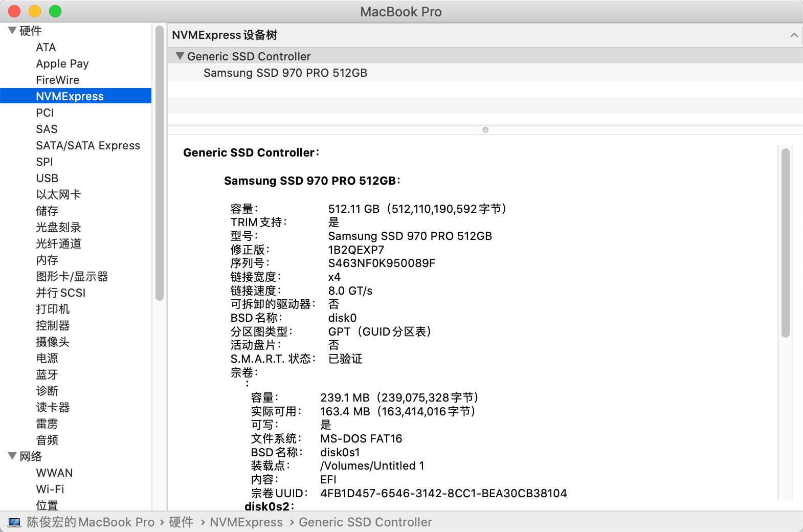Click the disk0s2: heading

270,506
